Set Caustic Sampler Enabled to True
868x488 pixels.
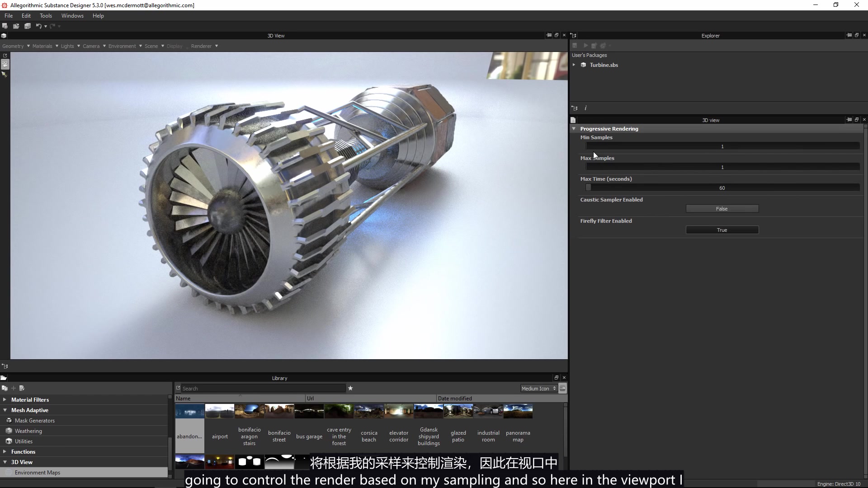point(722,208)
